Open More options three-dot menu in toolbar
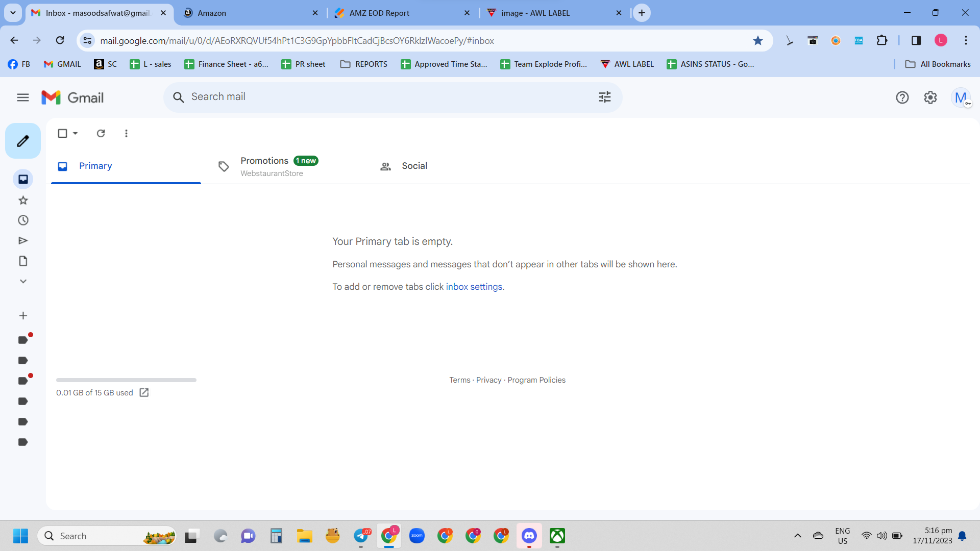The height and width of the screenshot is (551, 980). coord(126,133)
